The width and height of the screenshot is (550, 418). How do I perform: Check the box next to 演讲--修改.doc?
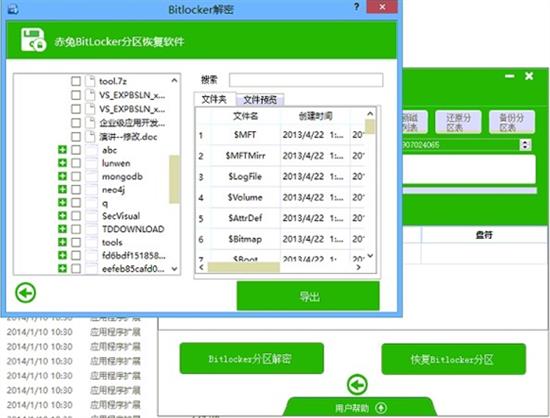pos(76,136)
